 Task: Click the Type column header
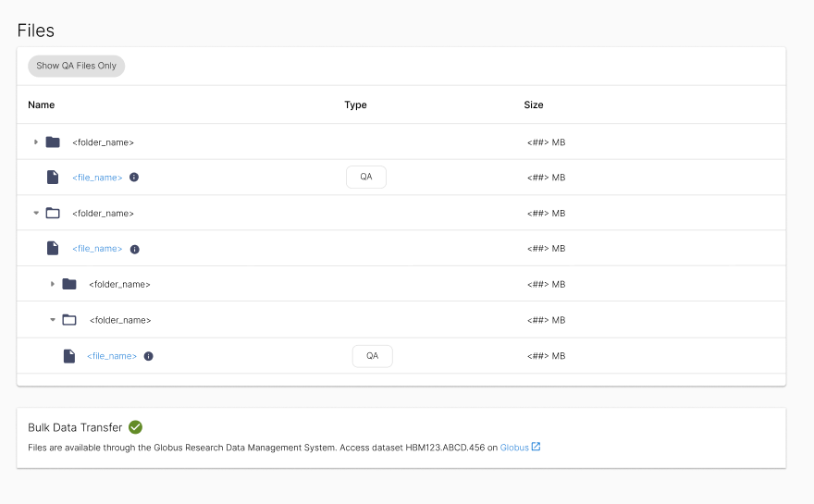pos(355,104)
